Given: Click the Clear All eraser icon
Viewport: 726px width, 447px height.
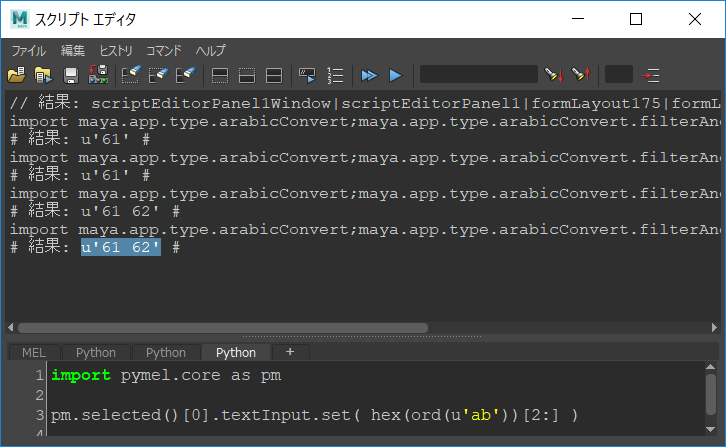Looking at the screenshot, I should pyautogui.click(x=186, y=75).
